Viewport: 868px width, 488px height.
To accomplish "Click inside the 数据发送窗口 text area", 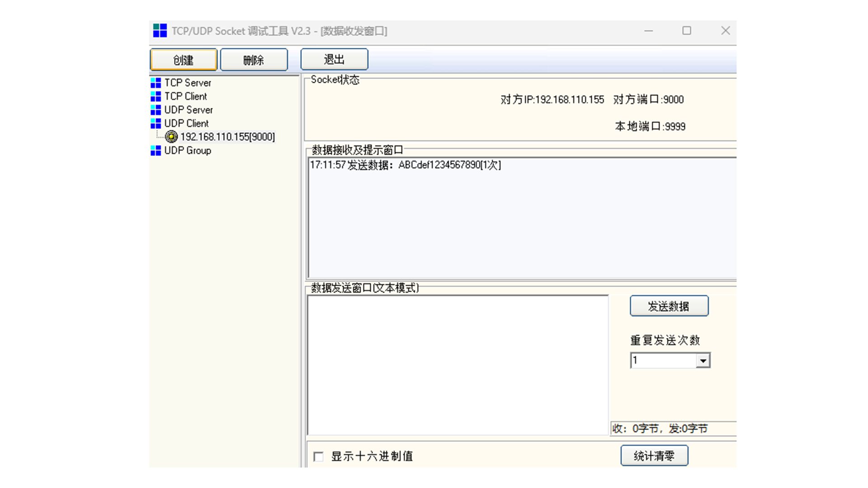I will [458, 365].
